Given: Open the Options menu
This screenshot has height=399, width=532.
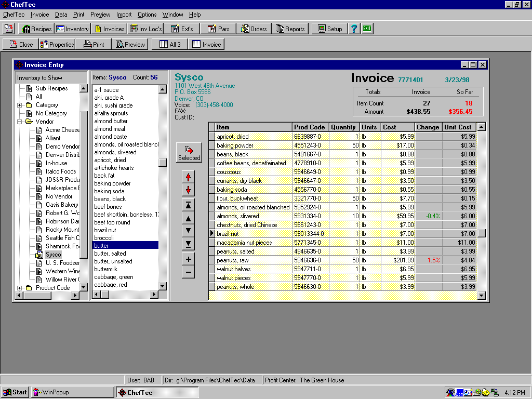Looking at the screenshot, I should tap(147, 15).
